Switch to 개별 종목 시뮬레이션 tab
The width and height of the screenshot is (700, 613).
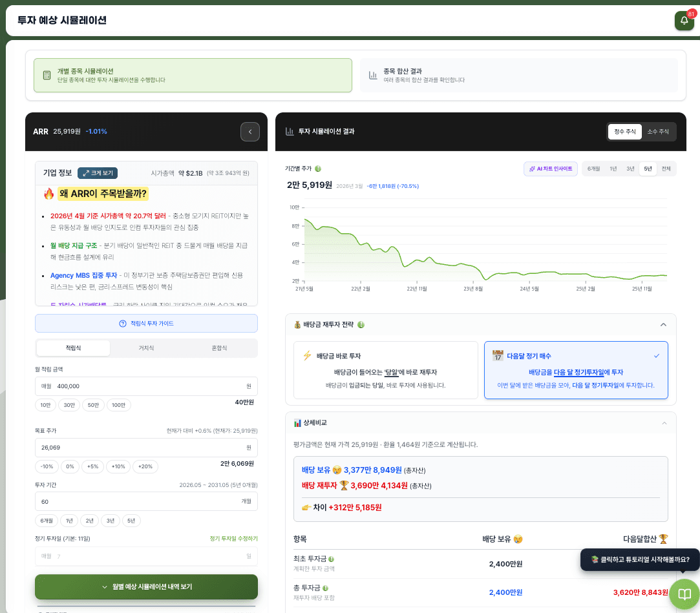193,76
